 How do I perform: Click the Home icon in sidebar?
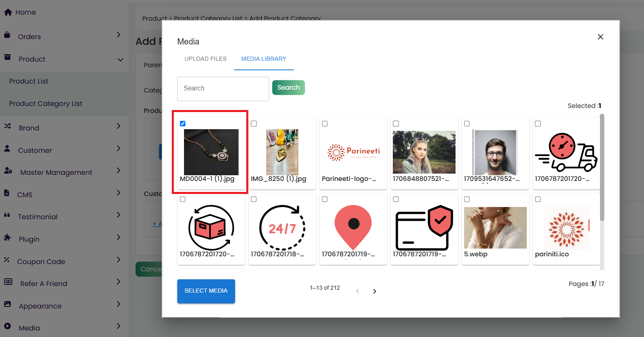click(8, 12)
